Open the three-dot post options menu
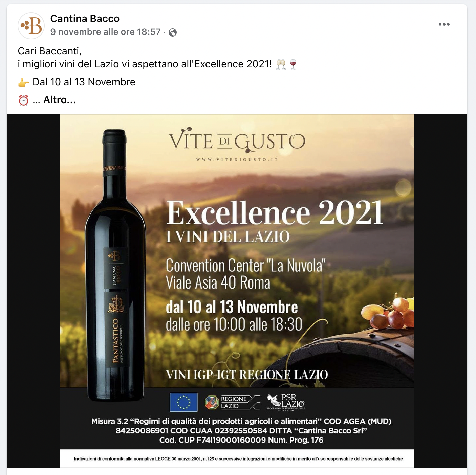This screenshot has width=476, height=475. tap(444, 24)
